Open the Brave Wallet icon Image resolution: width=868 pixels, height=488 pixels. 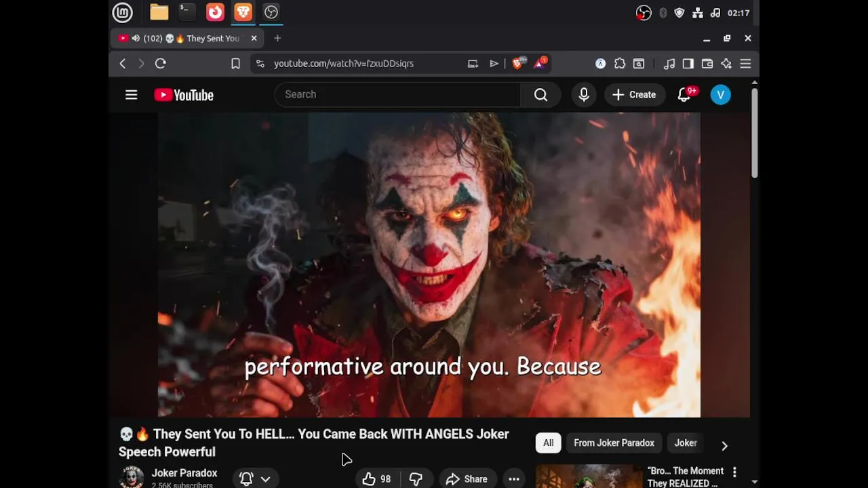[x=707, y=63]
